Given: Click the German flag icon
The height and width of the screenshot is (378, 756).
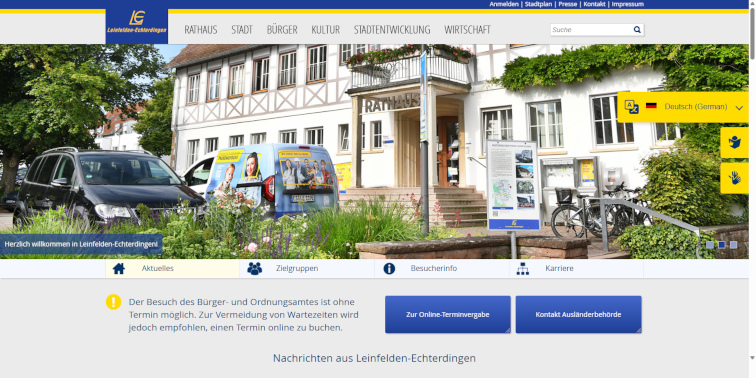Looking at the screenshot, I should coord(651,106).
